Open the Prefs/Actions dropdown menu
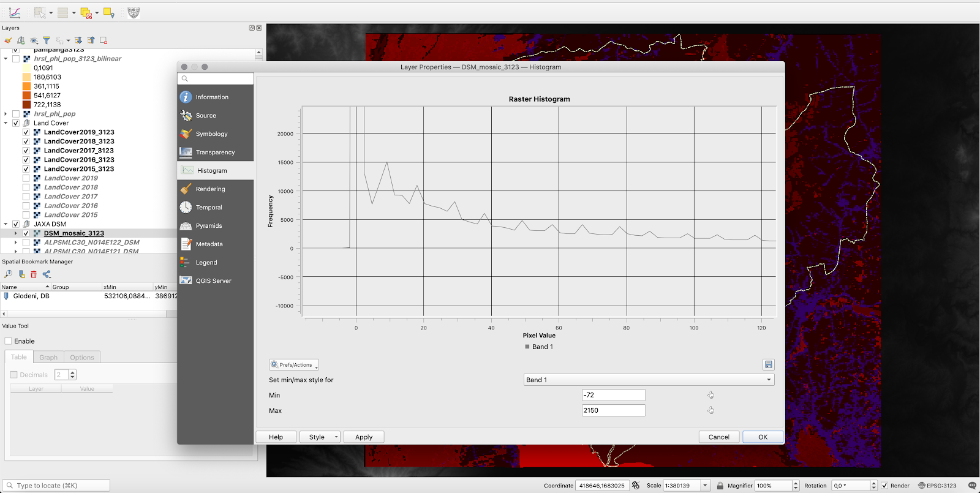The image size is (980, 493). point(294,364)
